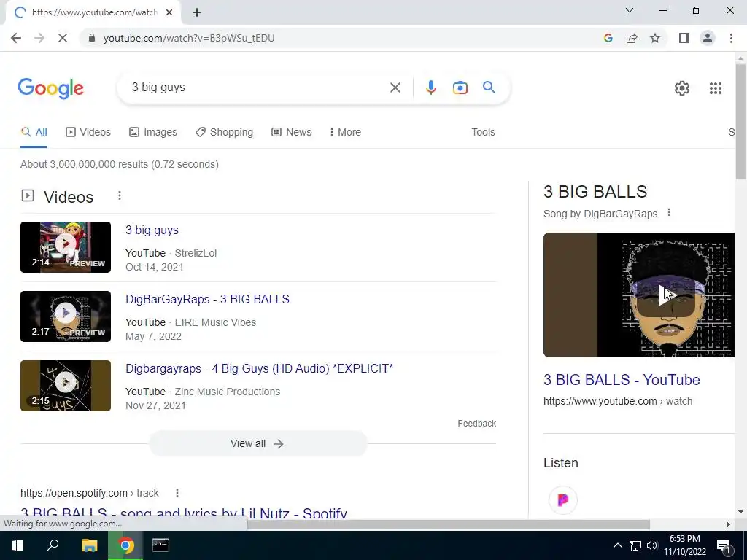747x560 pixels.
Task: Click the horizontal scrollbar right arrow
Action: (x=728, y=524)
